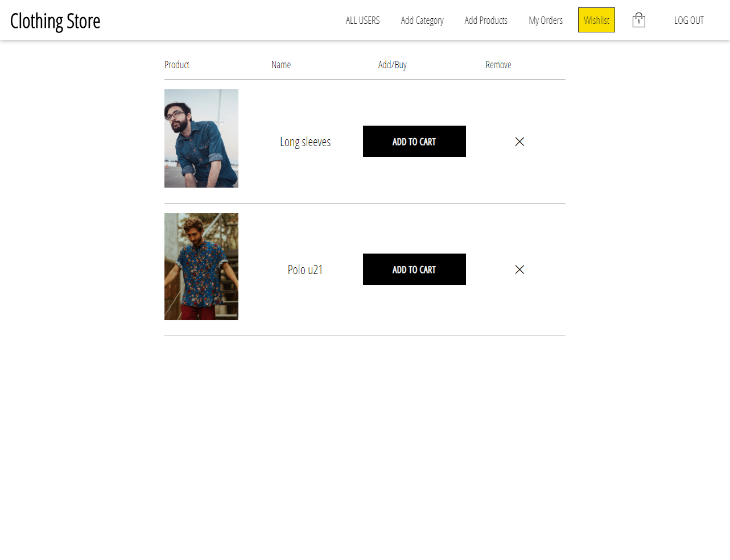Open the shopping cart bag icon
Screen dimensions: 730x560
point(638,20)
